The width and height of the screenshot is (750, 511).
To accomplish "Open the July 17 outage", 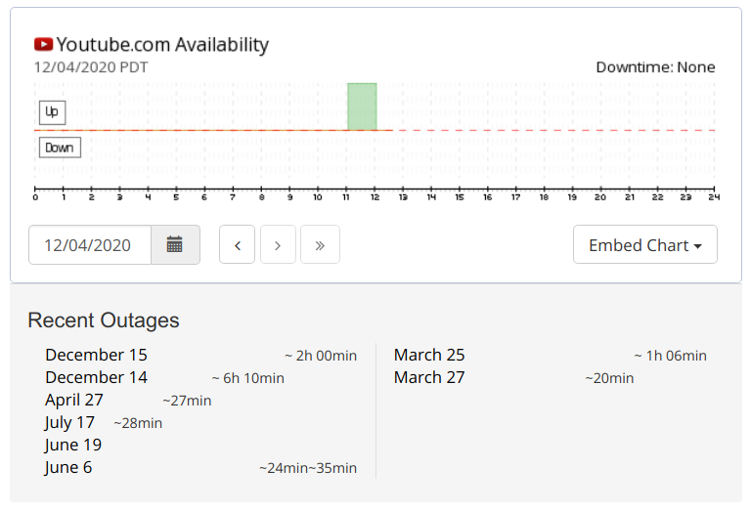I will (x=70, y=422).
